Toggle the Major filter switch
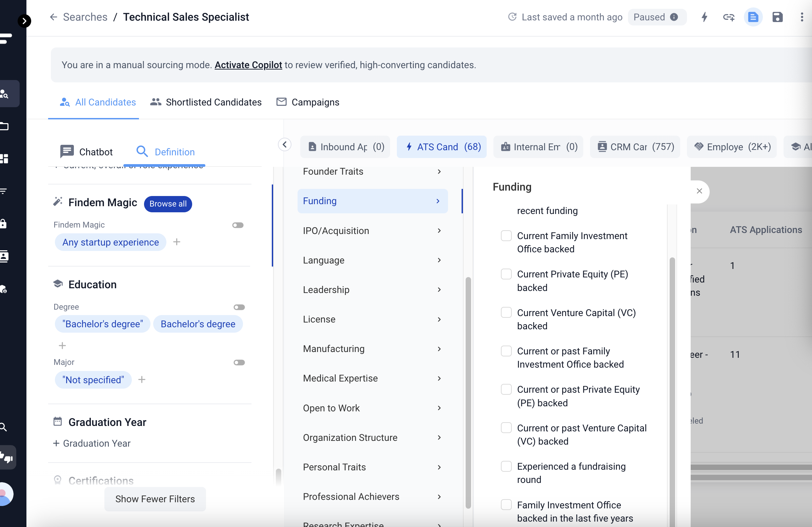Viewport: 812px width, 527px height. click(x=239, y=363)
